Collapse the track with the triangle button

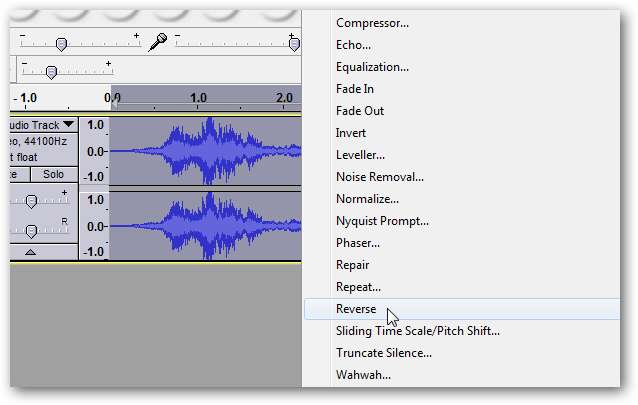click(x=30, y=252)
